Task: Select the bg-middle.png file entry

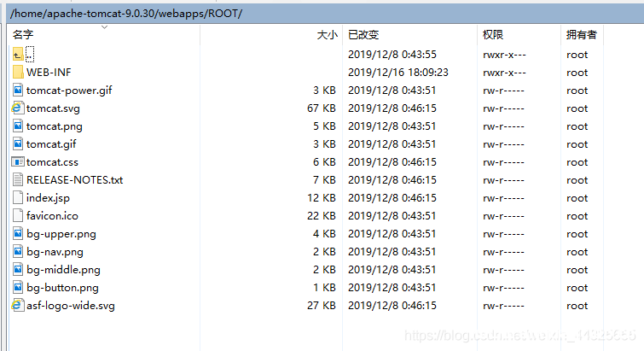Action: point(63,270)
